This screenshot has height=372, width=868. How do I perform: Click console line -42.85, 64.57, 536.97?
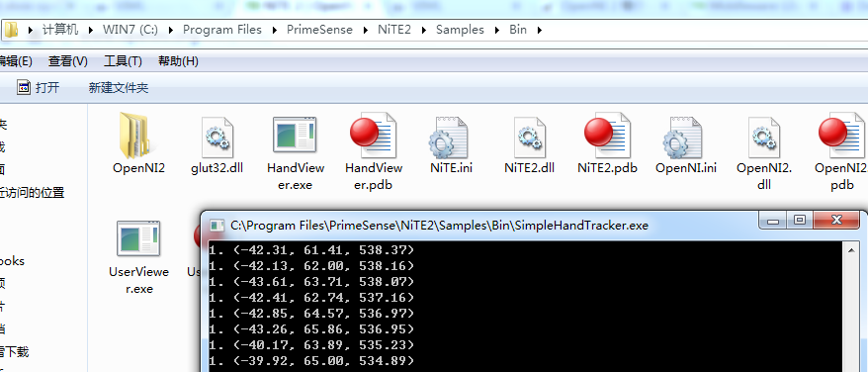(311, 314)
